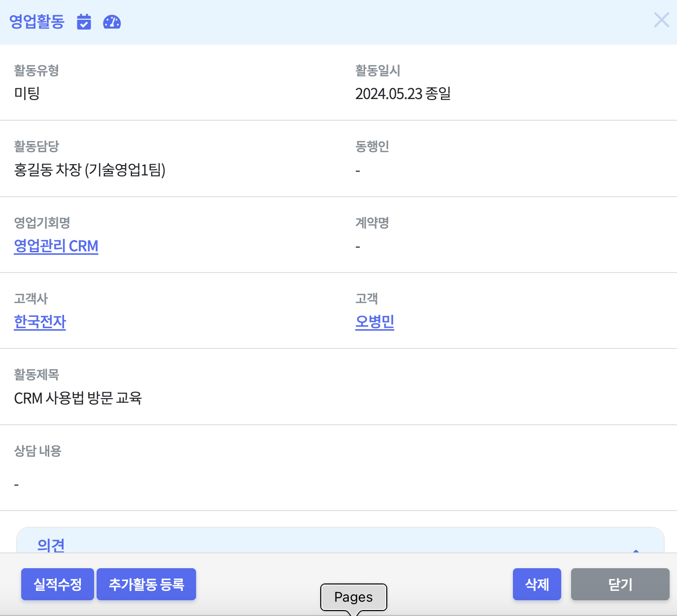Open the 한국전자 customer company link
The height and width of the screenshot is (616, 677).
(40, 322)
